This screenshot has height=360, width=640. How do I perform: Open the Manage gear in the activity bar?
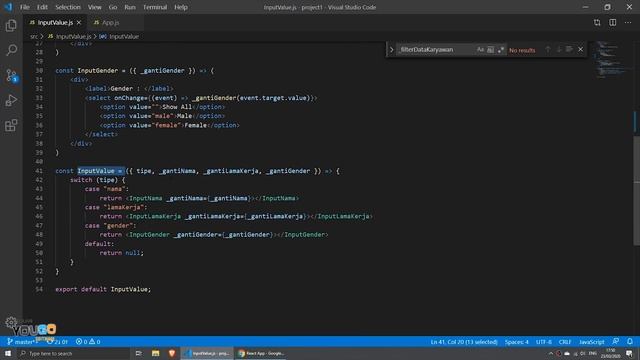click(11, 322)
